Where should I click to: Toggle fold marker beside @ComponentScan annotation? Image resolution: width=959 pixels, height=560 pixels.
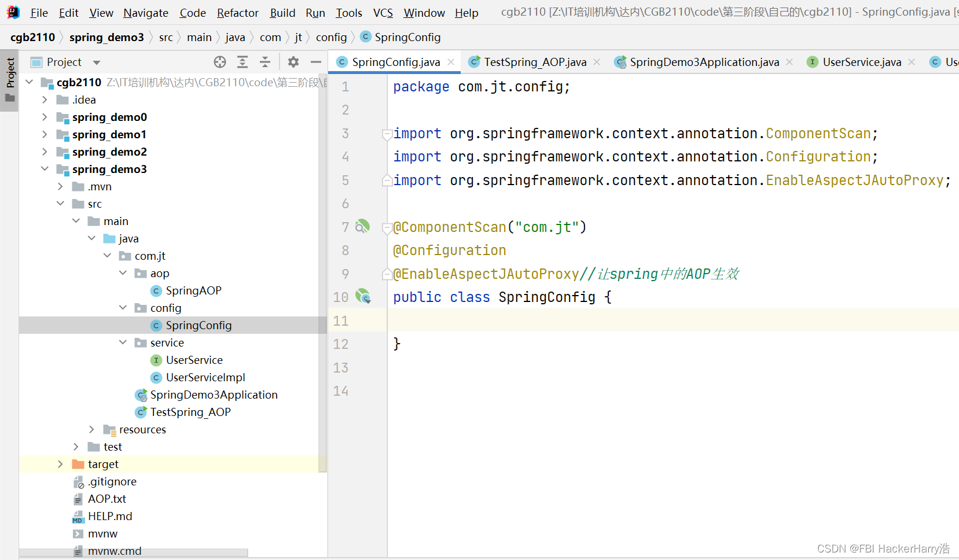point(387,228)
